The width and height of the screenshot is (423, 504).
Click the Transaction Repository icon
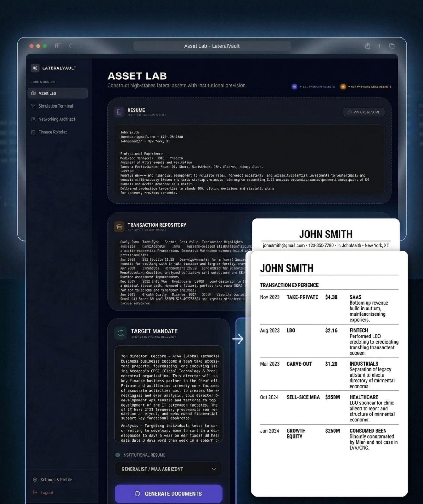[x=119, y=227]
